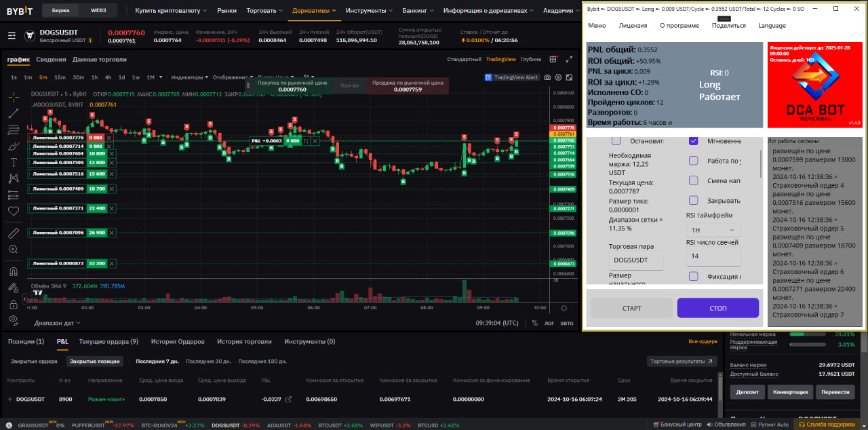Screen dimensions: 868x430
Task: Enable the Закрывать checkbox
Action: click(x=694, y=200)
